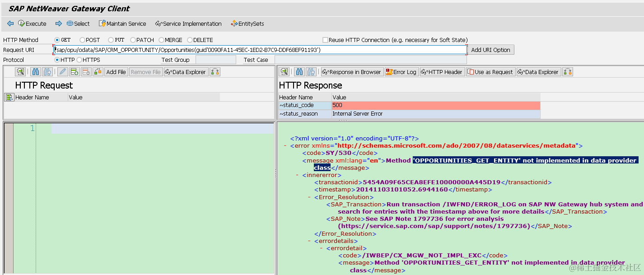The image size is (644, 275).
Task: Click Find Next icon in HTTP Request toolbar
Action: point(47,72)
